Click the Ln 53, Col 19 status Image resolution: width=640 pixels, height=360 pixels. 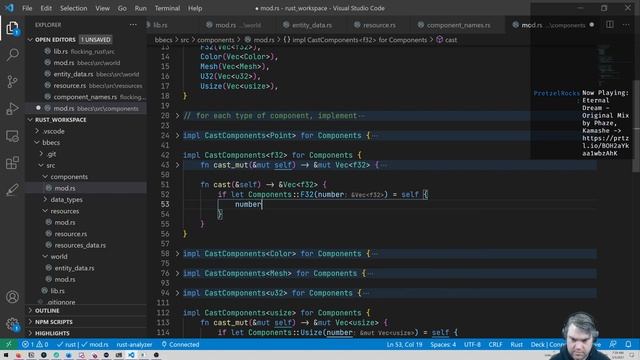[404, 344]
